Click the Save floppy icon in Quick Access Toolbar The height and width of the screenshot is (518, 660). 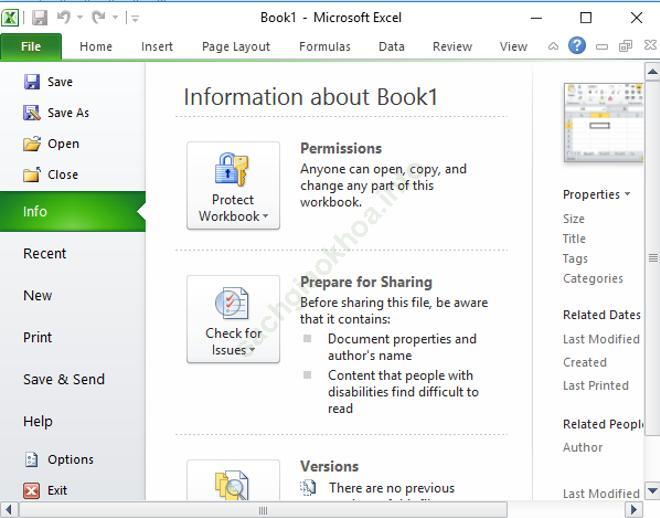(40, 18)
